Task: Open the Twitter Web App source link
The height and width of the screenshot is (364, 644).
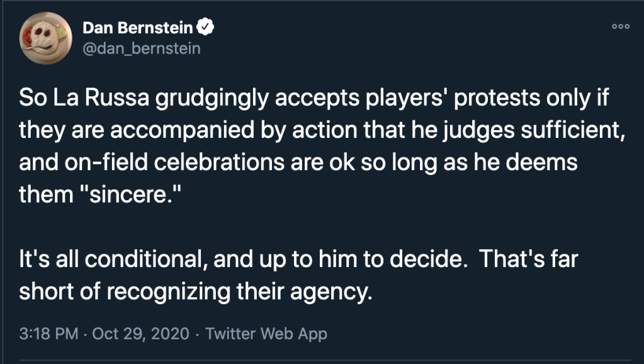Action: click(266, 333)
